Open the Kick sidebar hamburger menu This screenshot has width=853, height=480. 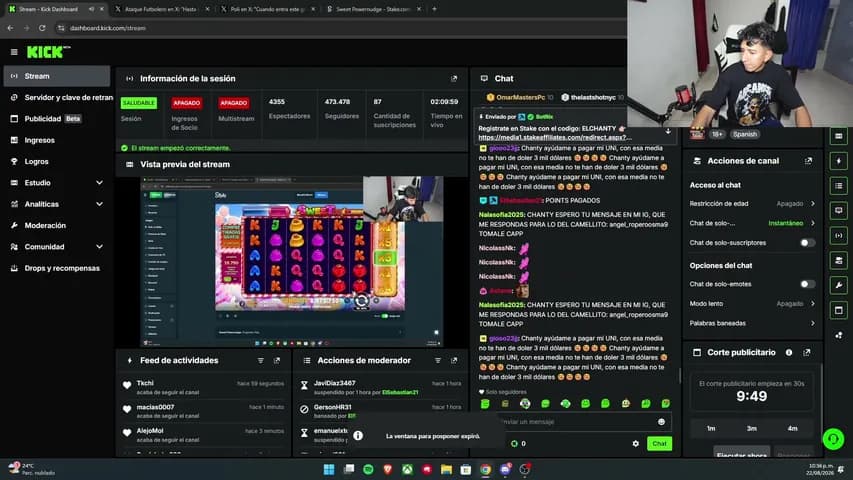(x=14, y=52)
